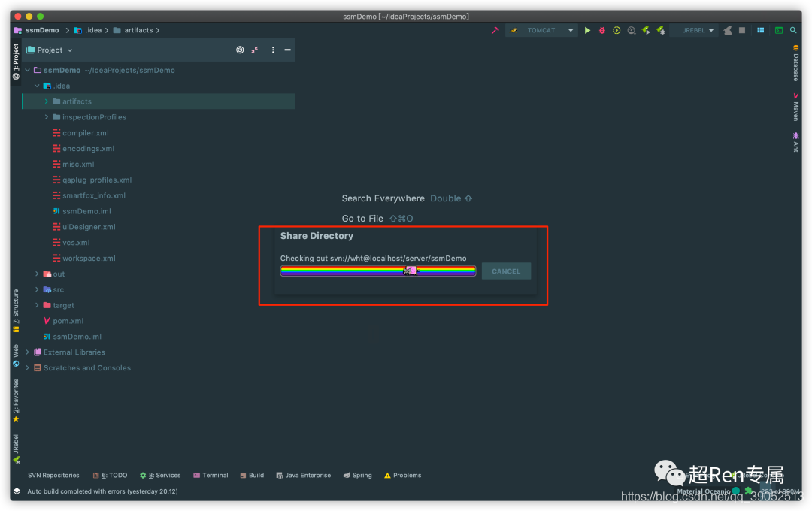Open the Database side panel
Screen dimensions: 812x511
coord(796,63)
